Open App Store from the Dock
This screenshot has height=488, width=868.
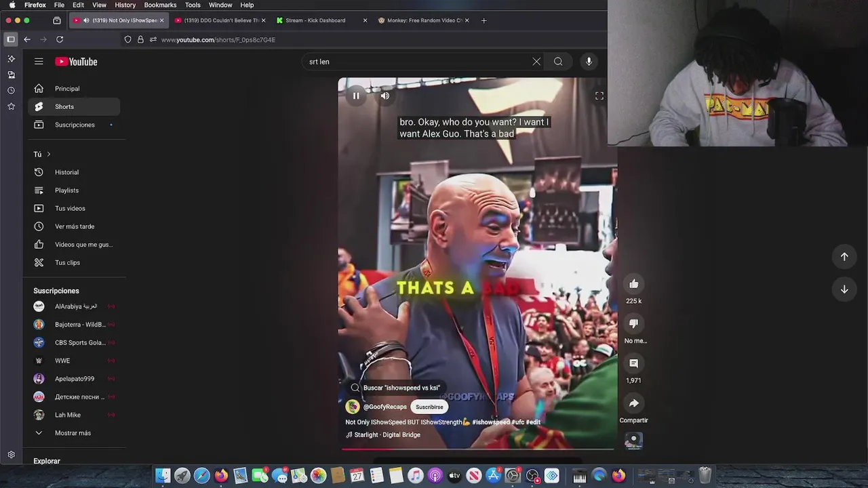494,476
